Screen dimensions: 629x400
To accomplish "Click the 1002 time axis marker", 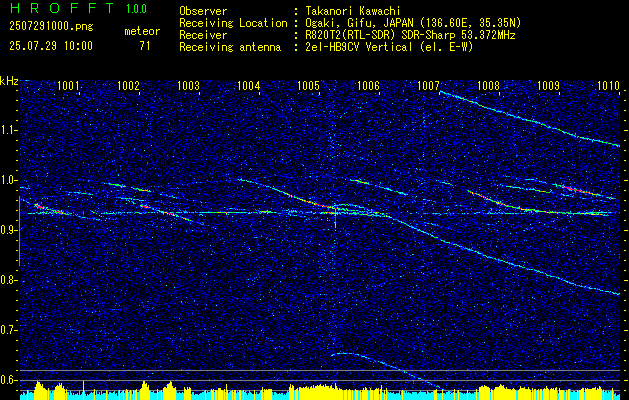I will [x=128, y=85].
